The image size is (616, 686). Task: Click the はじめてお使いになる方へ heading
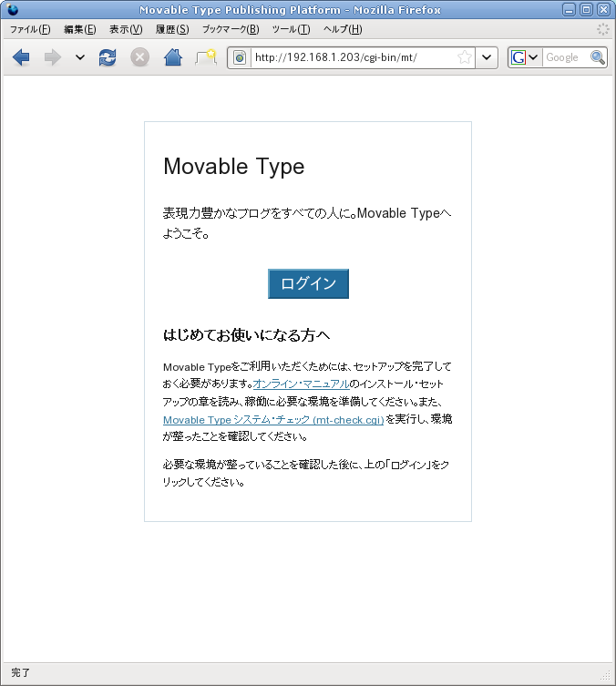tap(246, 335)
